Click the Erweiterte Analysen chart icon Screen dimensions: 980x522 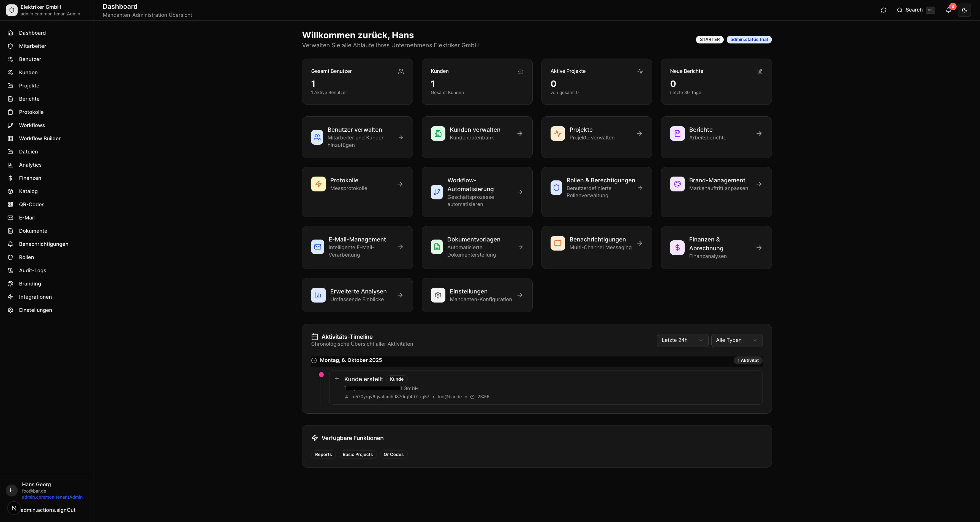point(318,295)
